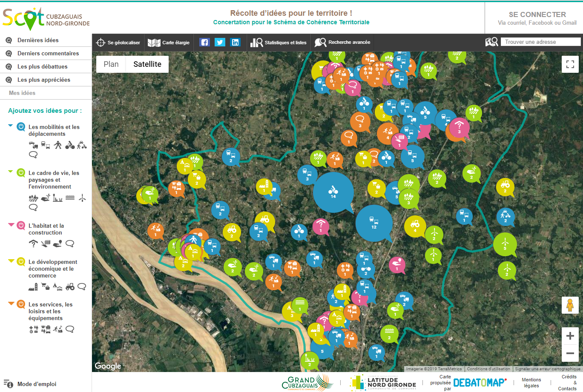
Task: Share the map on LinkedIn
Action: pyautogui.click(x=235, y=42)
